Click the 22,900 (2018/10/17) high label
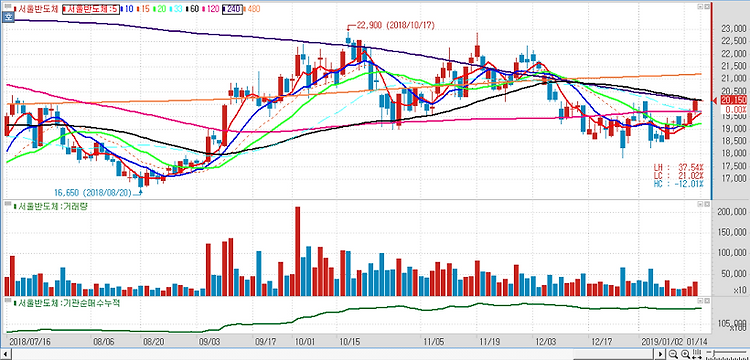Viewport: 750px width, 360px height. point(397,26)
